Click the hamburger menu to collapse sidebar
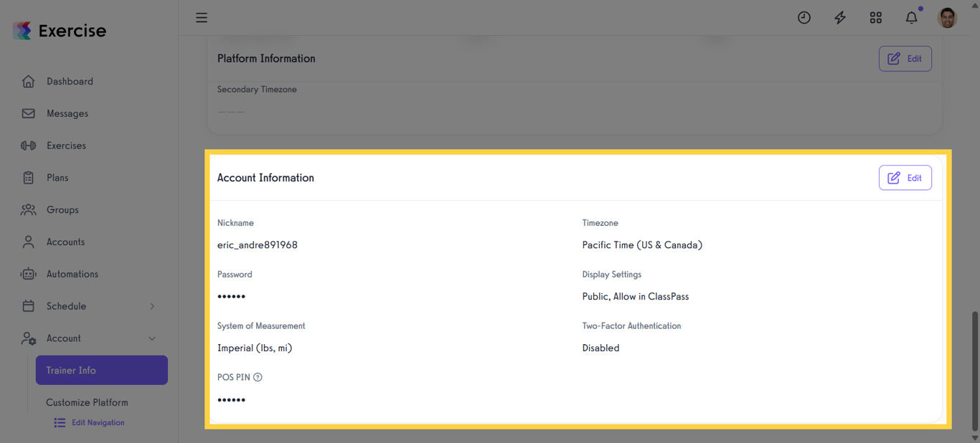The width and height of the screenshot is (980, 443). coord(202,17)
